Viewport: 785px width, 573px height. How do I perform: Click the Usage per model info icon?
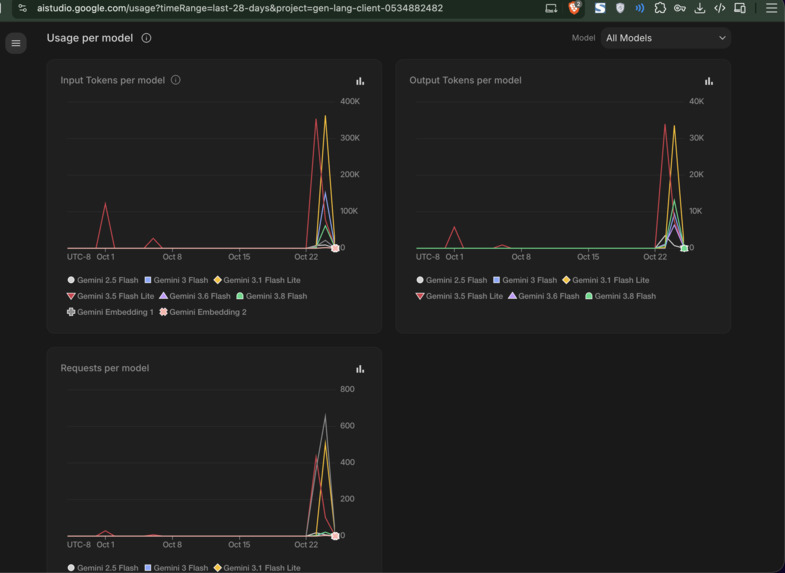[146, 38]
